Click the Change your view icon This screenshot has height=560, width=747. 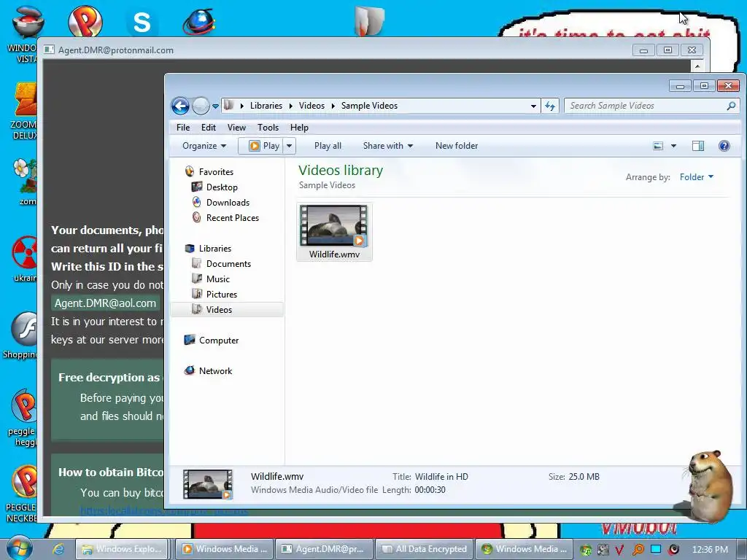(x=658, y=146)
